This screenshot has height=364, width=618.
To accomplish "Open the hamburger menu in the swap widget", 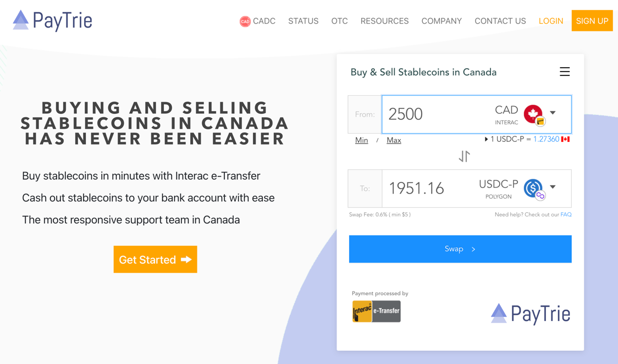I will [565, 71].
